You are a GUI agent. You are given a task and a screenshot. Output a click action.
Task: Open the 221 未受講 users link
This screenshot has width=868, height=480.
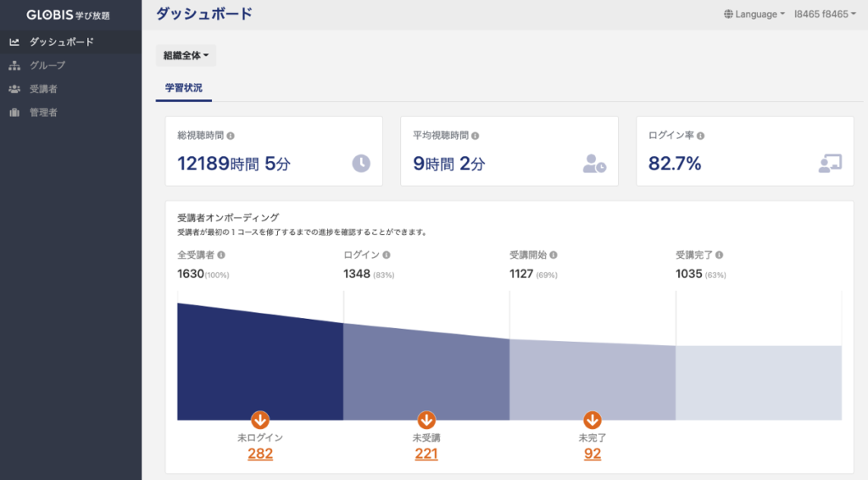tap(426, 454)
